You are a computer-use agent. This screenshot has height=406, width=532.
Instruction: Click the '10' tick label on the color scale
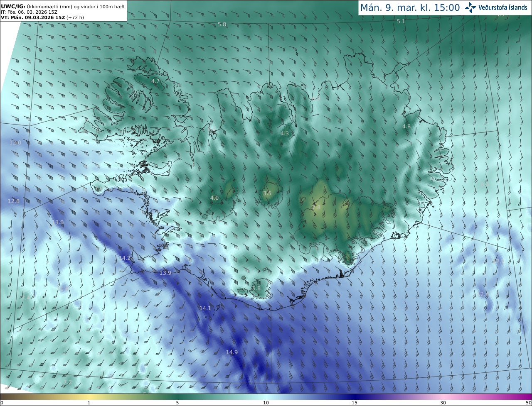pyautogui.click(x=266, y=403)
